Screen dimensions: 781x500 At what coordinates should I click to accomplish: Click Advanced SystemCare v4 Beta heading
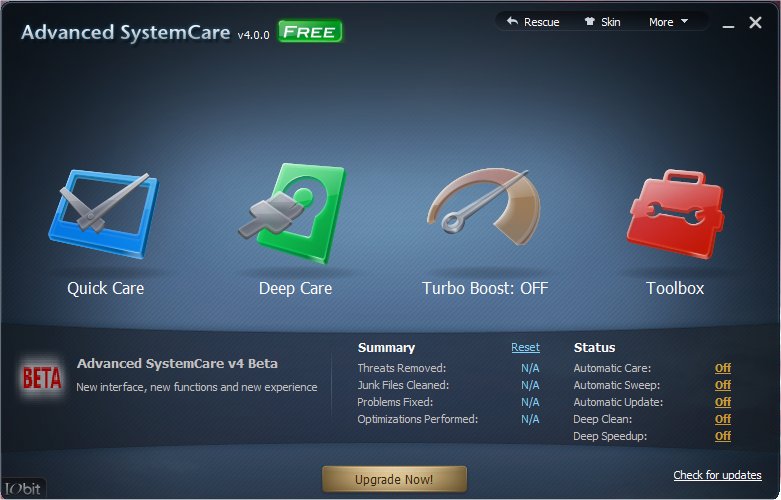177,364
